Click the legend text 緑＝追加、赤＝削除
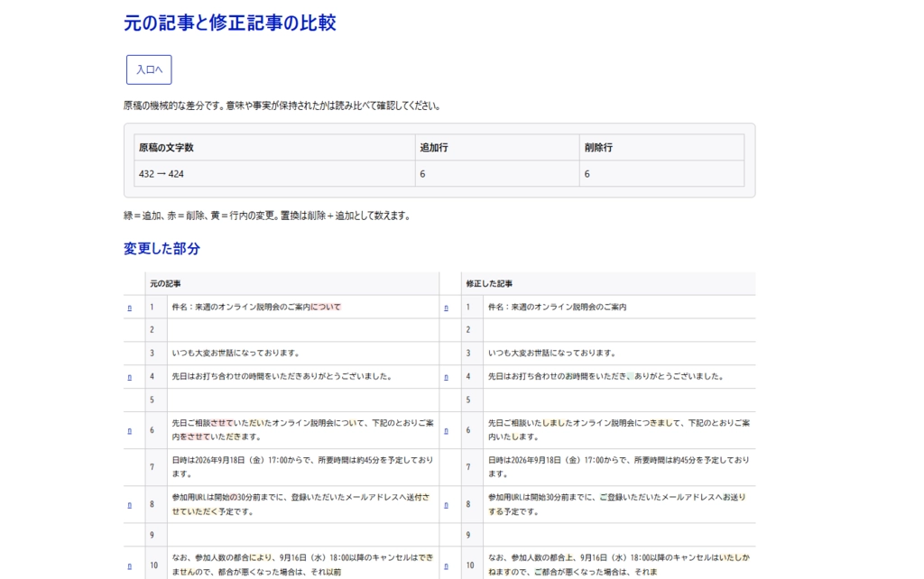924x579 pixels. pyautogui.click(x=267, y=216)
